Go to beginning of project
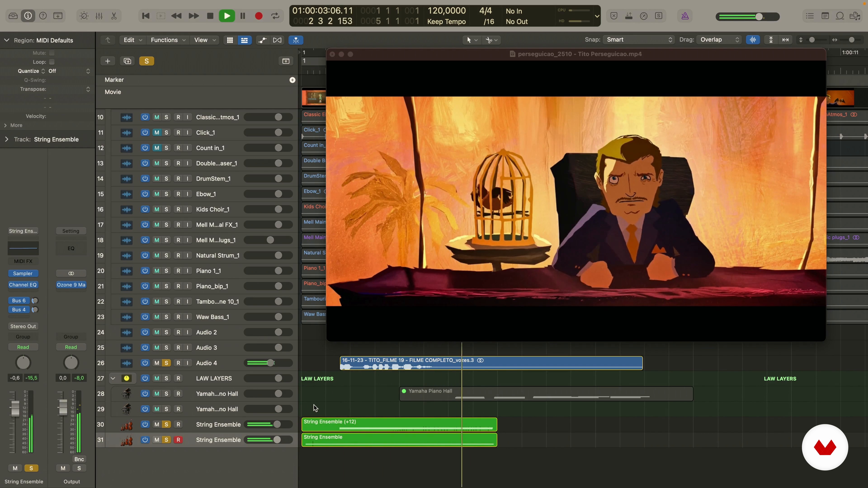 click(146, 16)
